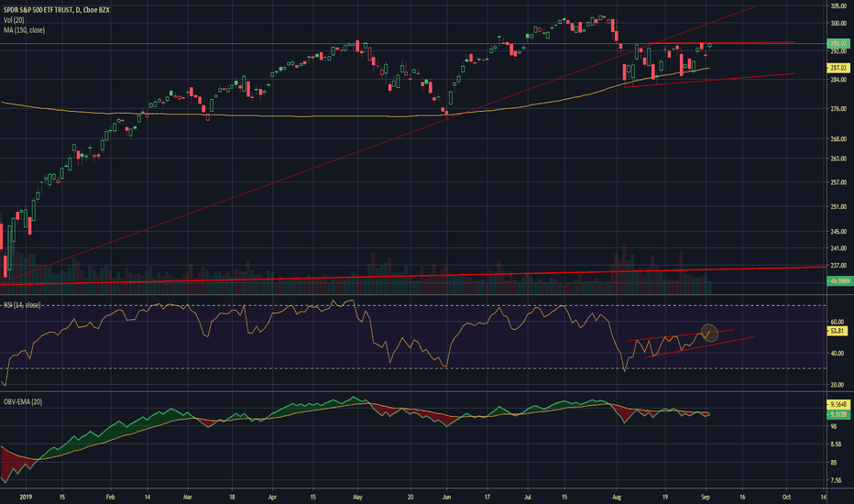854x504 pixels.
Task: Click the 17 date label after Jun
Action: tap(487, 497)
